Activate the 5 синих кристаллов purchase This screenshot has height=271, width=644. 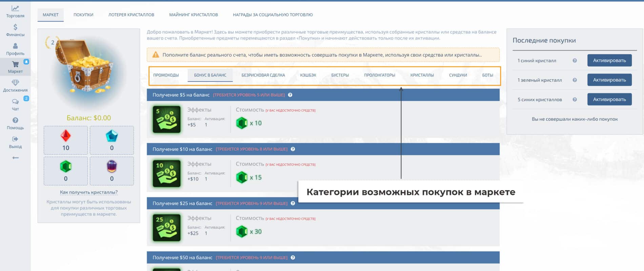click(x=609, y=99)
